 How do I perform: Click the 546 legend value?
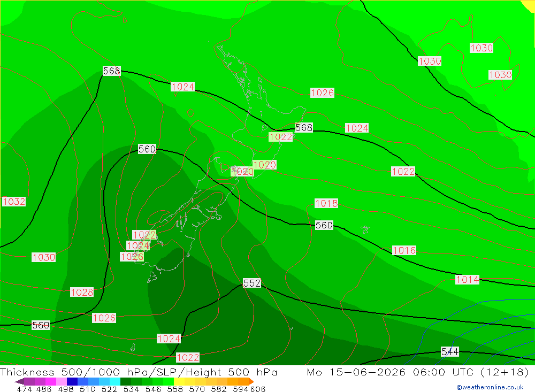point(153,389)
